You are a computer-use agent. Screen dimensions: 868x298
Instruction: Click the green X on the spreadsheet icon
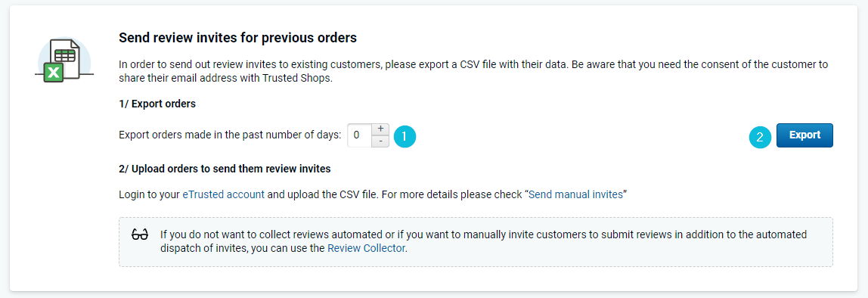53,72
